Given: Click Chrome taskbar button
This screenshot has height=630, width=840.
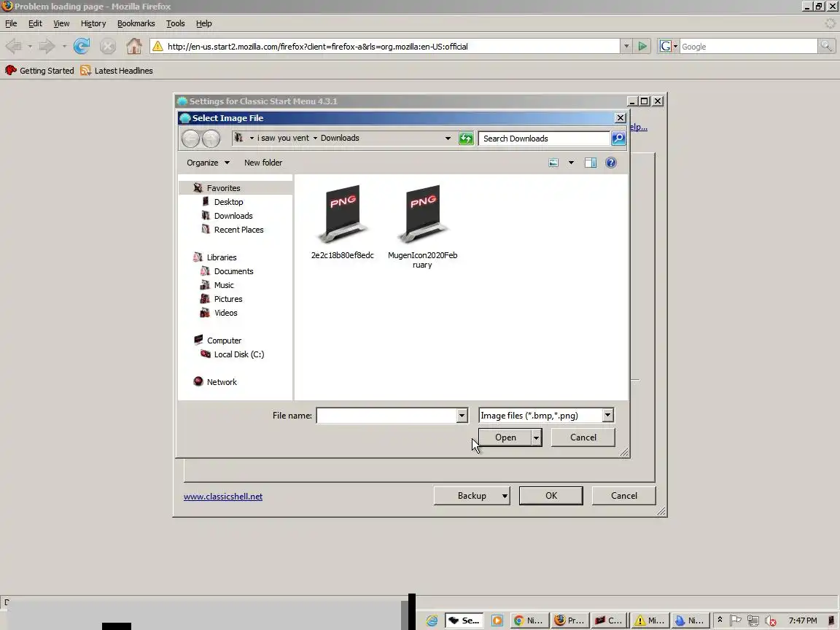Looking at the screenshot, I should 529,621.
